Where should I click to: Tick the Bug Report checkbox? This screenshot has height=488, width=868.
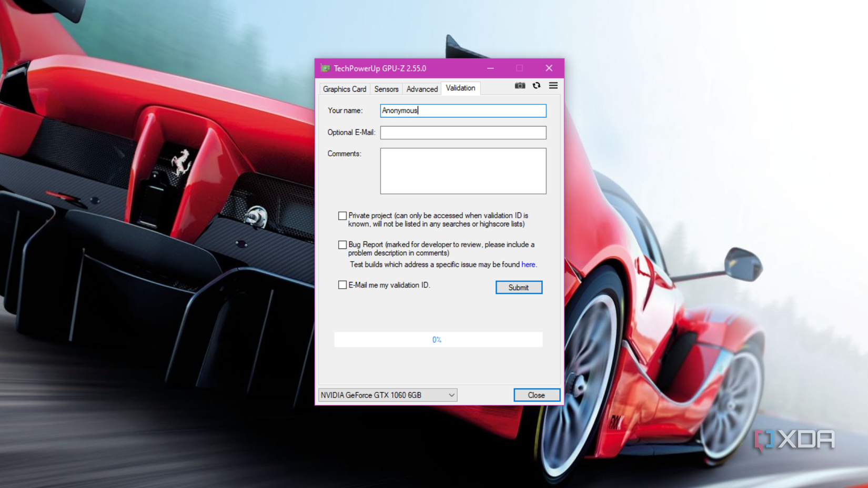342,245
